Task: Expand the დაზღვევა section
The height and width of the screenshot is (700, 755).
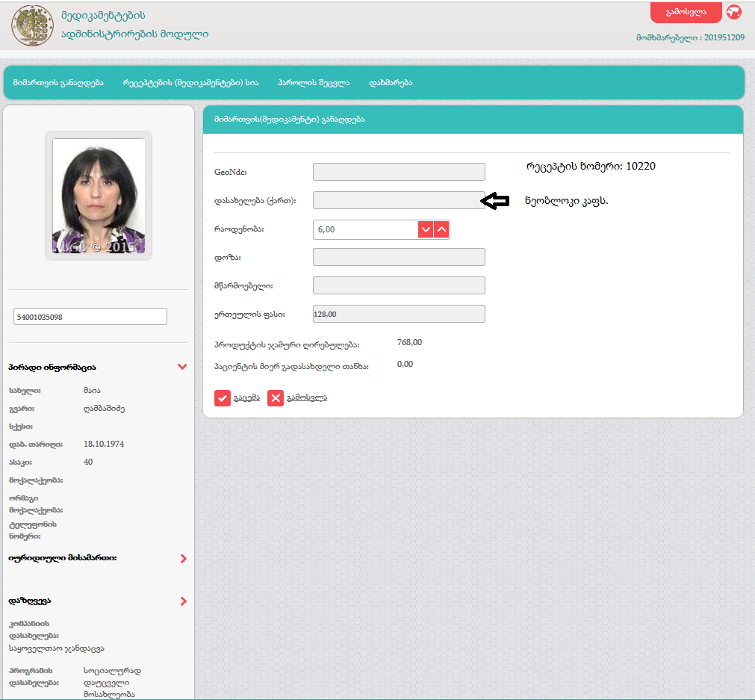Action: 184,601
